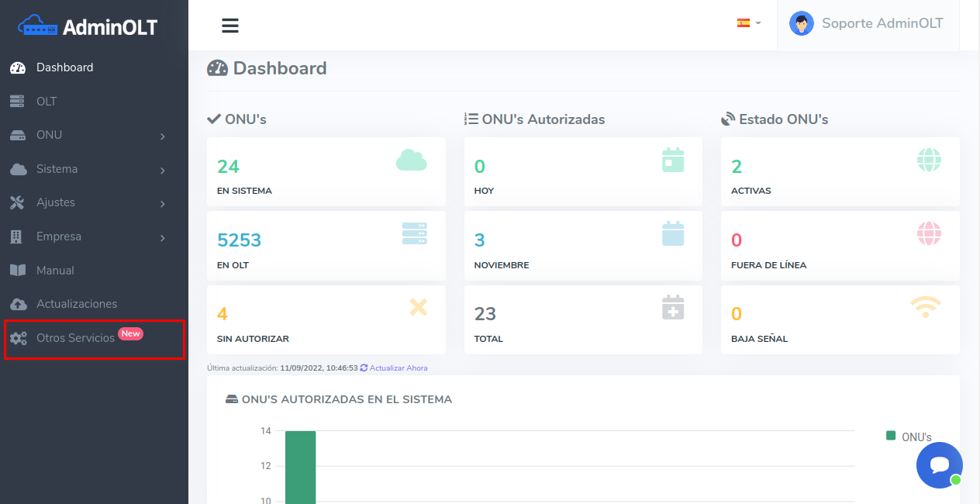The image size is (980, 504).
Task: Open the OLT menu item
Action: click(x=47, y=102)
